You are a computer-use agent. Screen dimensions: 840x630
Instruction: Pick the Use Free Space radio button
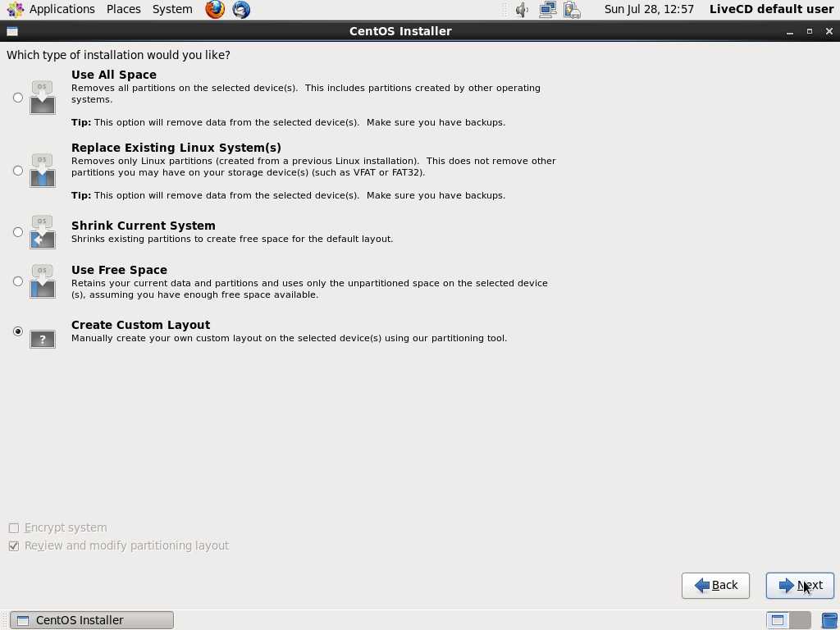(x=18, y=281)
